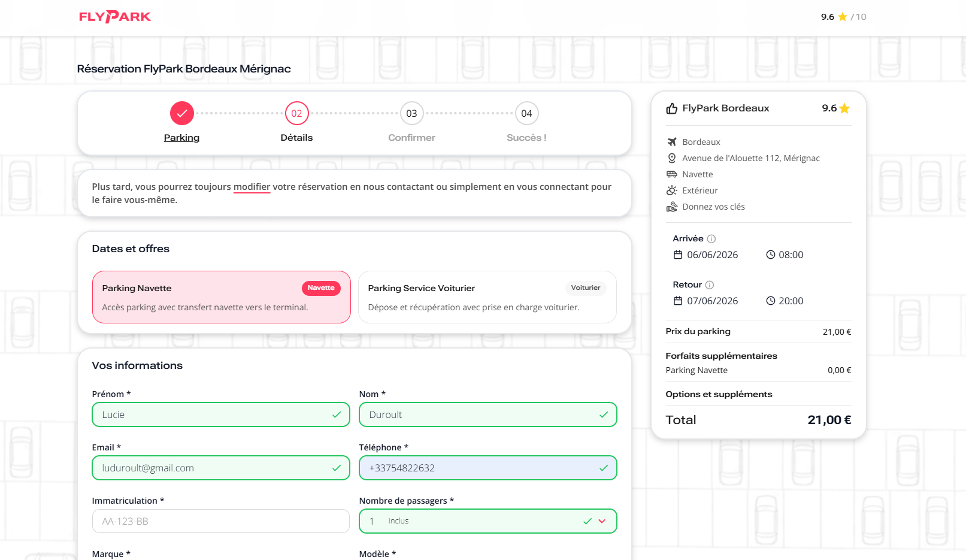Select the Parking Service Voiturier offer
The image size is (966, 560).
[487, 297]
